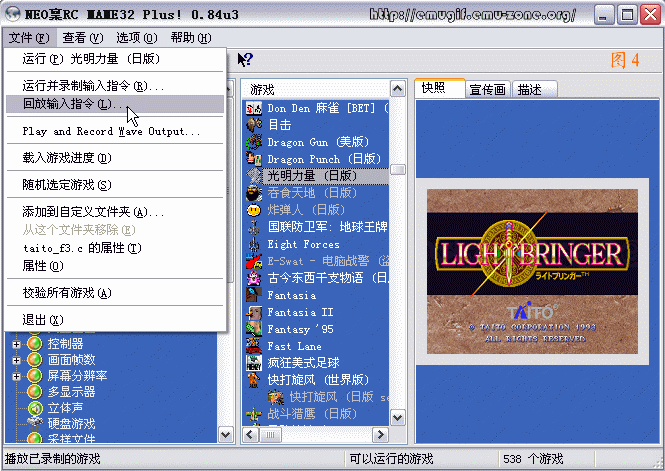Screen dimensions: 665x471
Task: Click the Eight Forces game icon
Action: (x=254, y=244)
